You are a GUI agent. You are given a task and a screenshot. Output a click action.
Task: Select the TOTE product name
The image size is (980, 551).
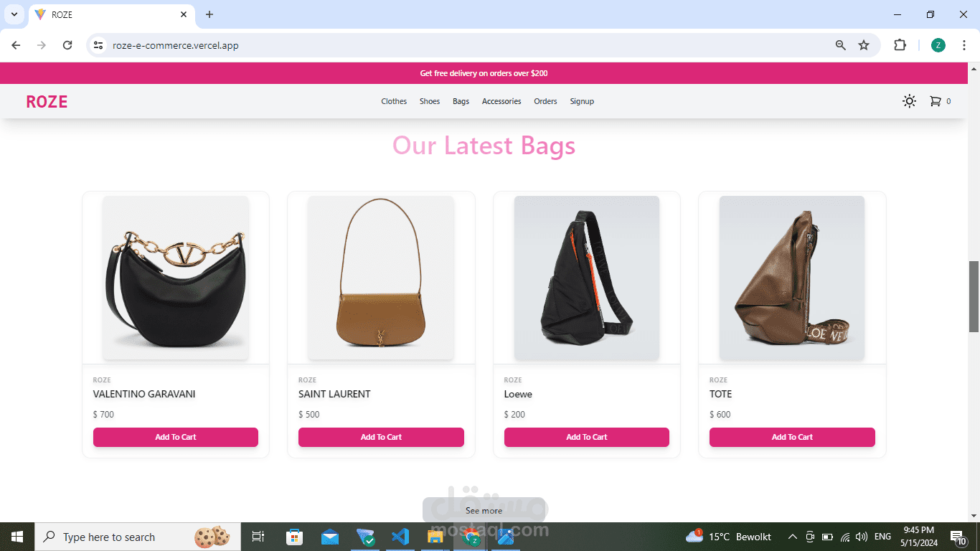coord(720,394)
